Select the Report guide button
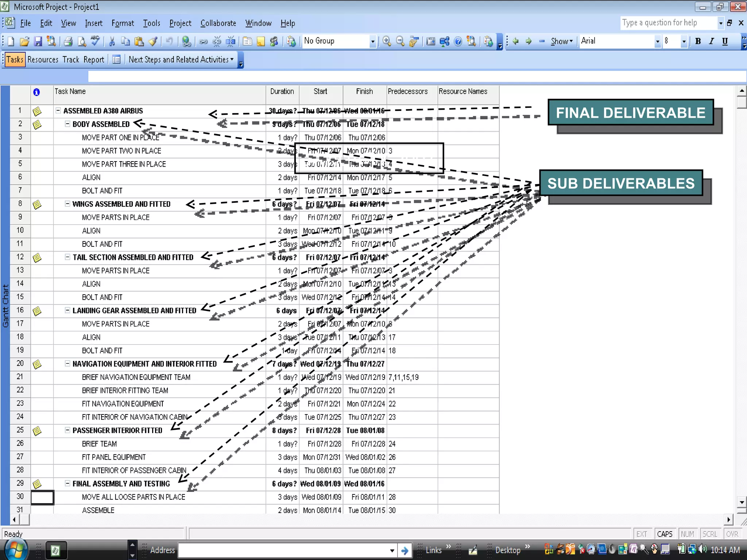 tap(94, 59)
